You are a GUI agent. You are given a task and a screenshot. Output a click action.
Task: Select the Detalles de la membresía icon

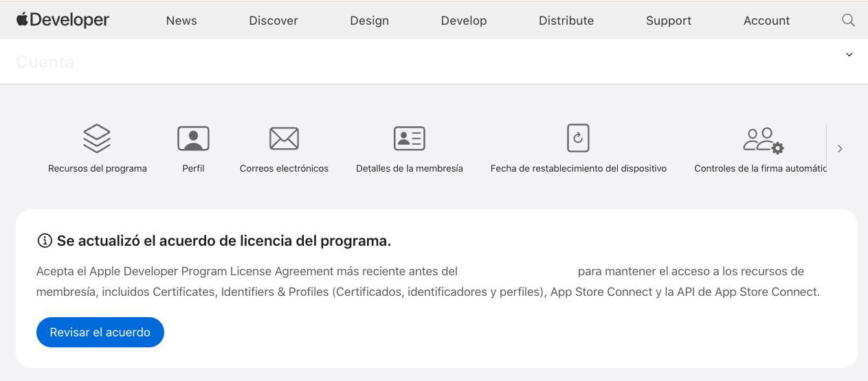tap(409, 139)
